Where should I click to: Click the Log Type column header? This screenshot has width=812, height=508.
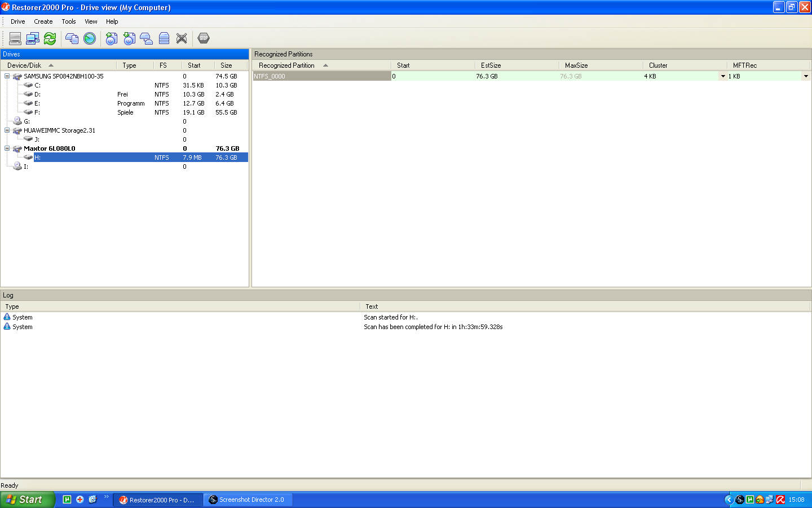[x=180, y=306]
